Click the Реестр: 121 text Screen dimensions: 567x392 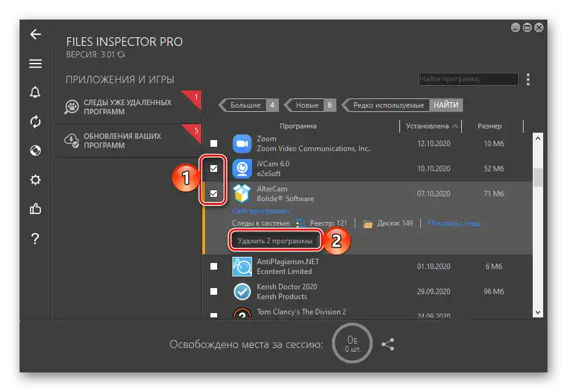coord(328,223)
